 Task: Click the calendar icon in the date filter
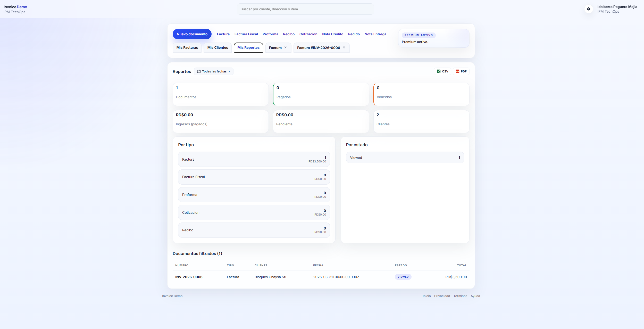click(x=198, y=71)
